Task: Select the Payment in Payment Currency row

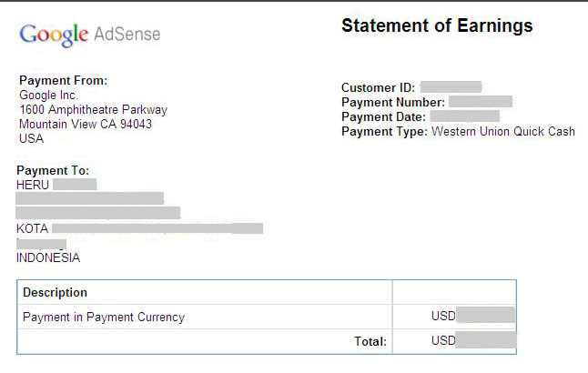Action: coord(104,318)
